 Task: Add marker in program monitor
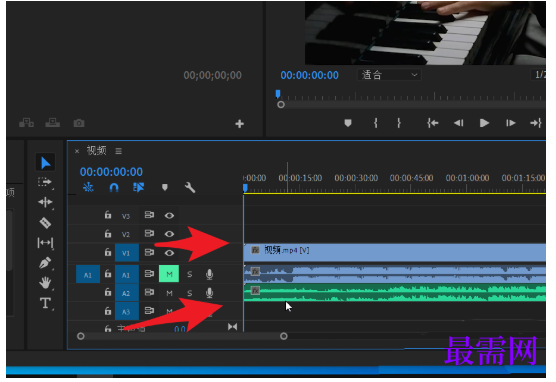click(x=348, y=123)
